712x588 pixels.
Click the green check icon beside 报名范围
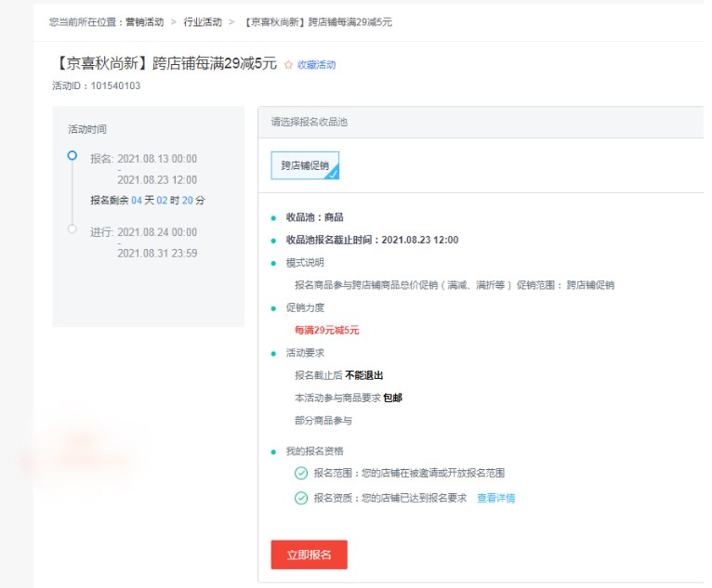click(301, 473)
